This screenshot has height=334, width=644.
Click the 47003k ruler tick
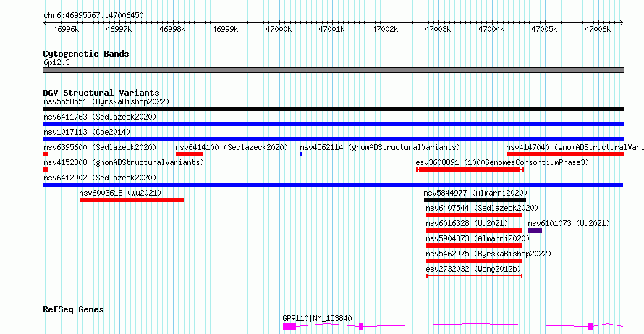[x=438, y=29]
